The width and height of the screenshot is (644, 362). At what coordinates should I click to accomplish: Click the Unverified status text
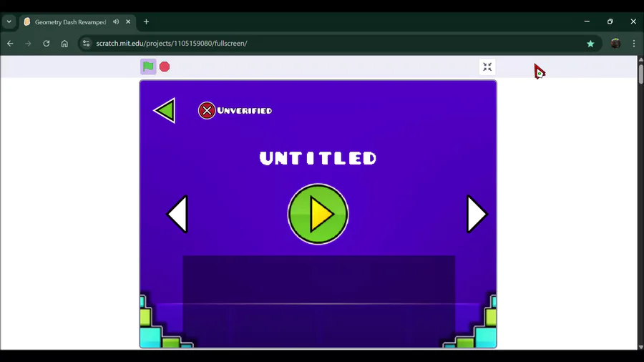[245, 110]
